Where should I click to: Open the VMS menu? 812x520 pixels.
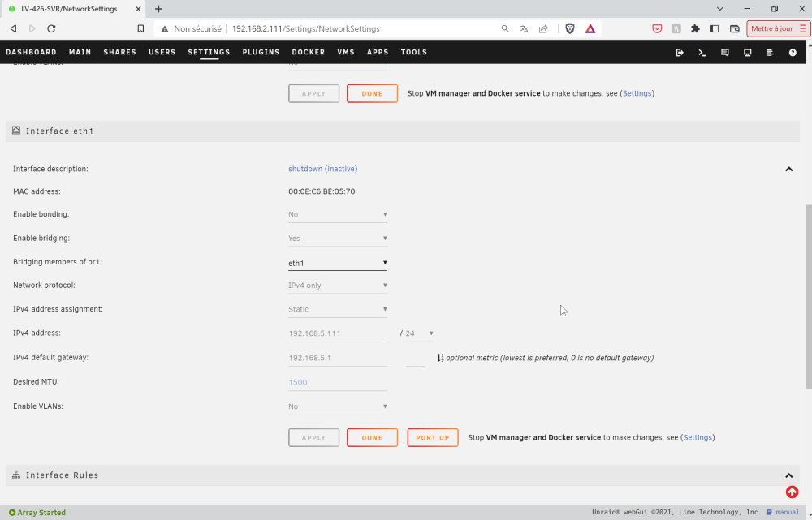click(346, 52)
